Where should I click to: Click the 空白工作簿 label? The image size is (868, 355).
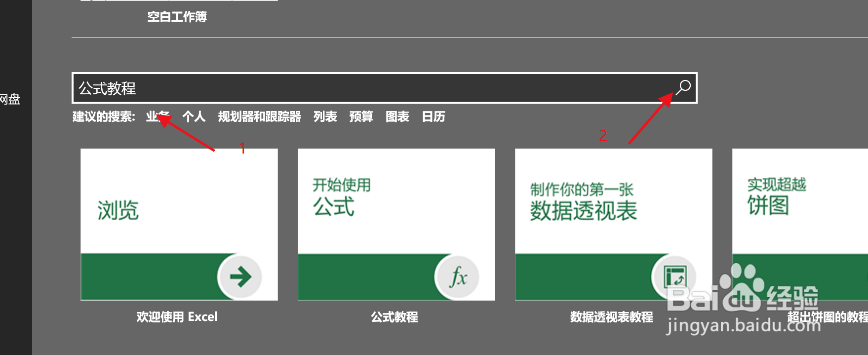pos(177,17)
